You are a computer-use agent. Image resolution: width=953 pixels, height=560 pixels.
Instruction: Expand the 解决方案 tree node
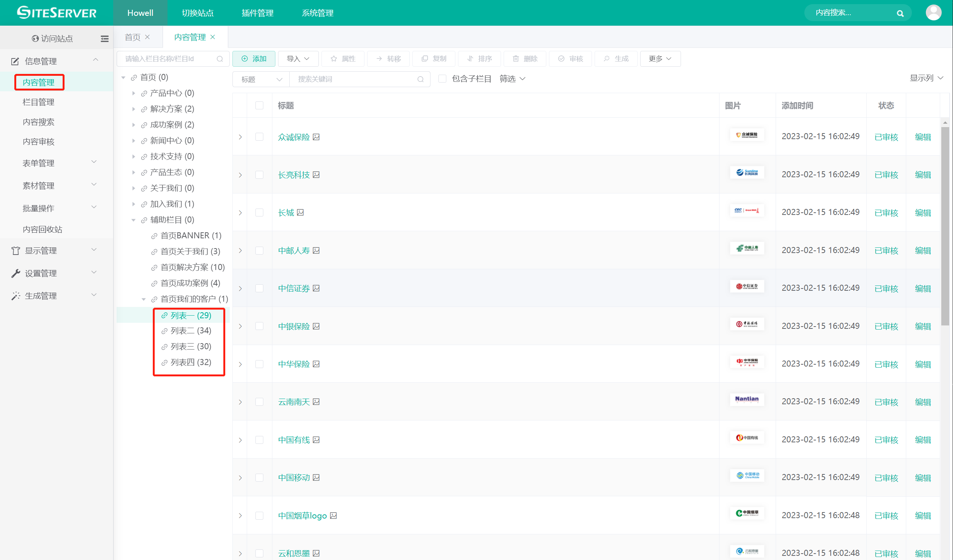[x=134, y=109]
